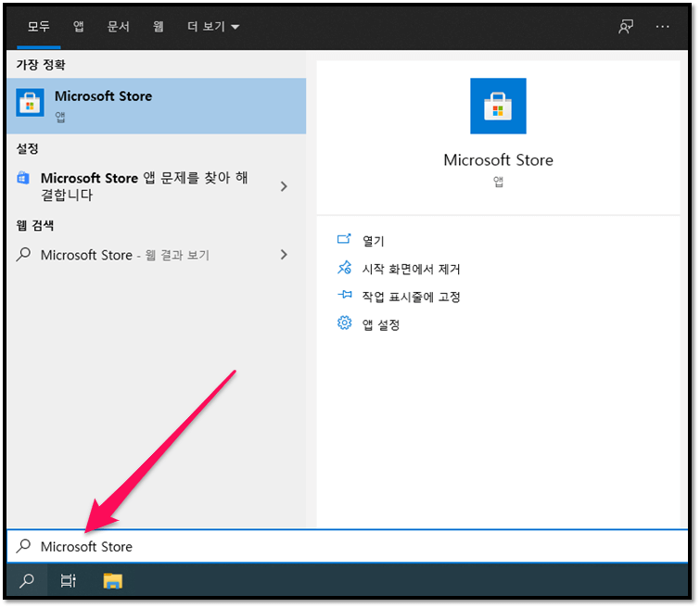Click the 열기 open-window icon
700x608 pixels.
click(344, 239)
